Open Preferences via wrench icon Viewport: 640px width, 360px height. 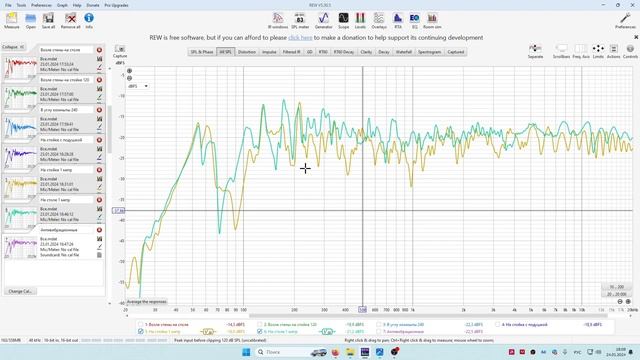(625, 20)
